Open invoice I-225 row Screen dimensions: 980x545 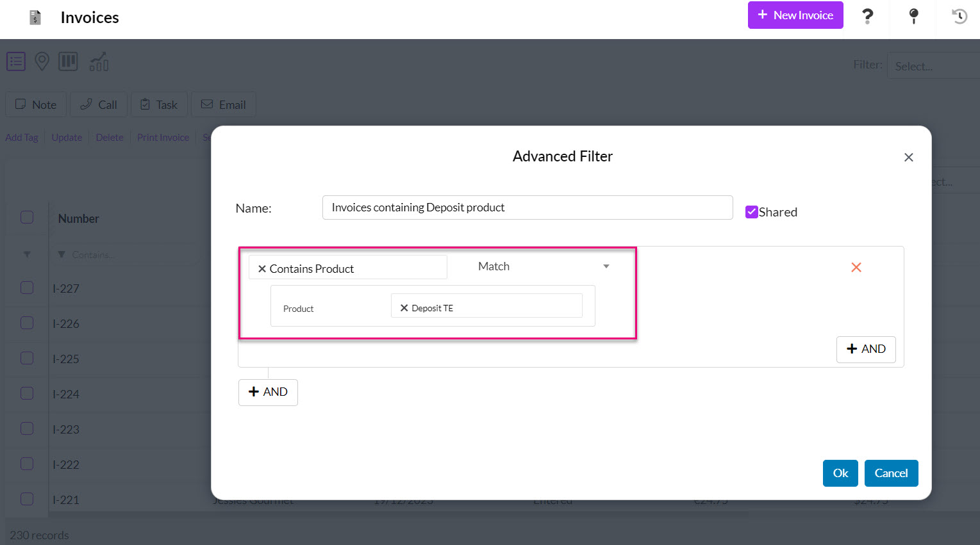(x=66, y=359)
